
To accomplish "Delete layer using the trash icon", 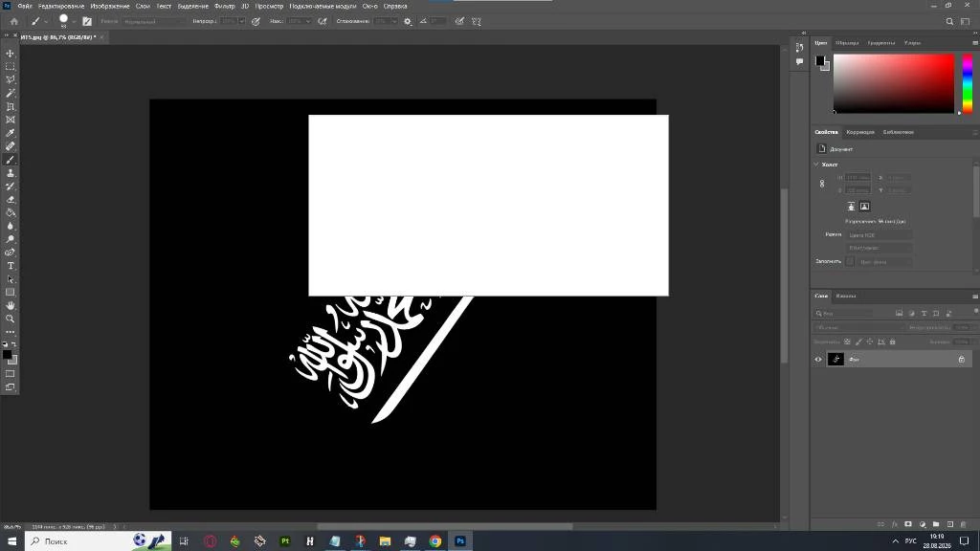I will coord(963,524).
